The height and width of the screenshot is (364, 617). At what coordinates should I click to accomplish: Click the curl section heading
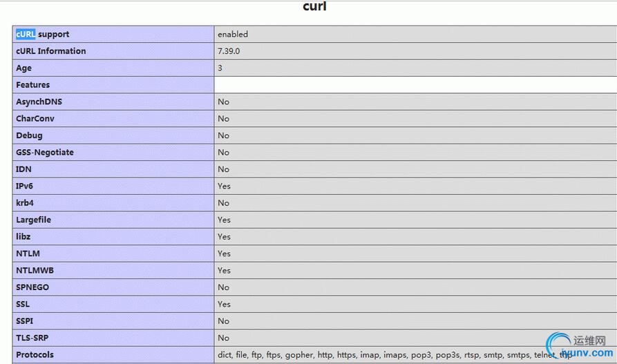(x=314, y=7)
